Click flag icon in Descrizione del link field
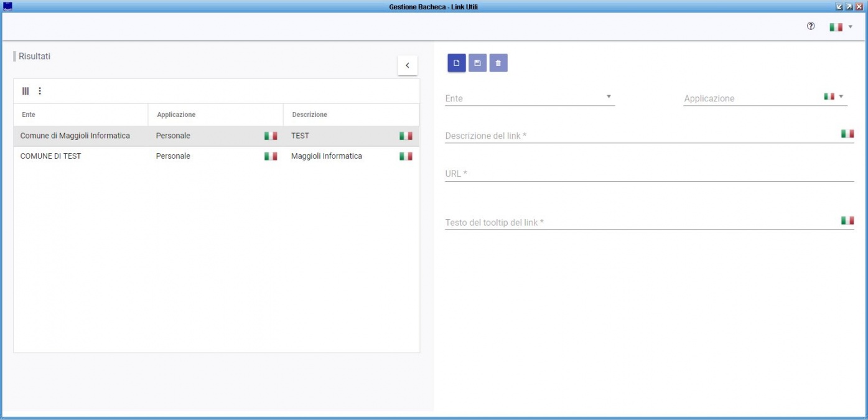The width and height of the screenshot is (868, 420). [x=847, y=134]
